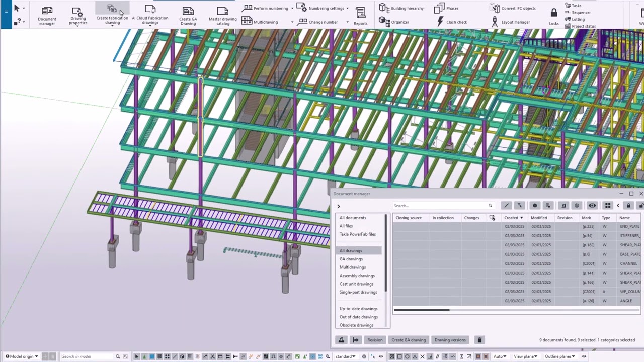Open Tasks in the ribbon
The width and height of the screenshot is (644, 362).
pos(573,6)
